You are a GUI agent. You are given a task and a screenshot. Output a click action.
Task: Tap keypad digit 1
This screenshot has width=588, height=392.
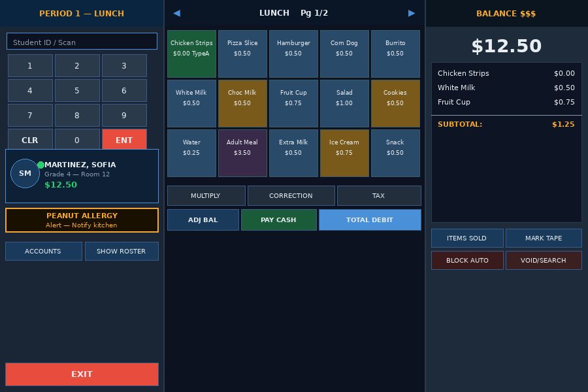pyautogui.click(x=30, y=65)
